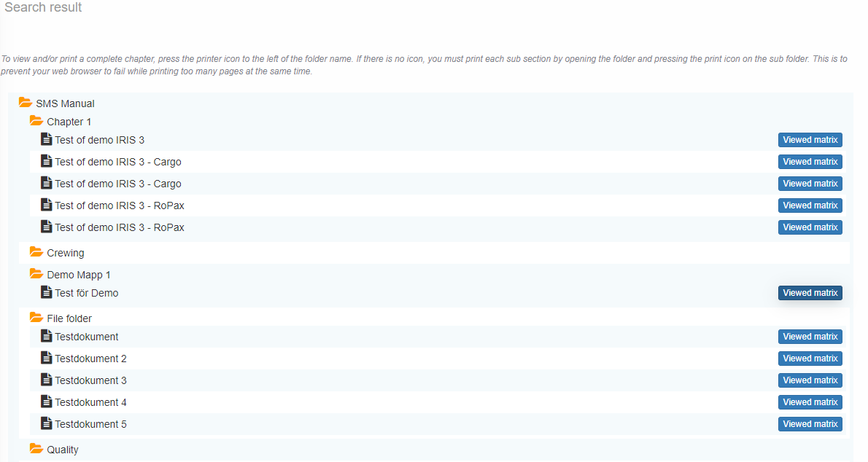
Task: Click the document icon beside Testdokument 2
Action: (47, 358)
